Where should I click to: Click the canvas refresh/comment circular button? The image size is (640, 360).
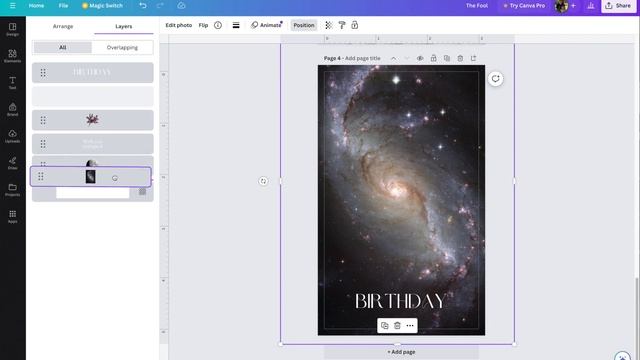[496, 79]
